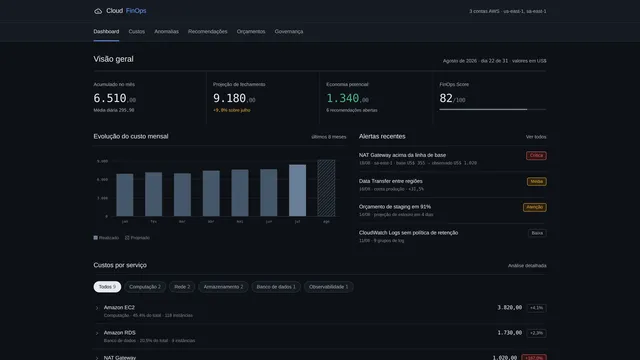Click the últimos 8 meses range label
The height and width of the screenshot is (360, 640).
329,137
